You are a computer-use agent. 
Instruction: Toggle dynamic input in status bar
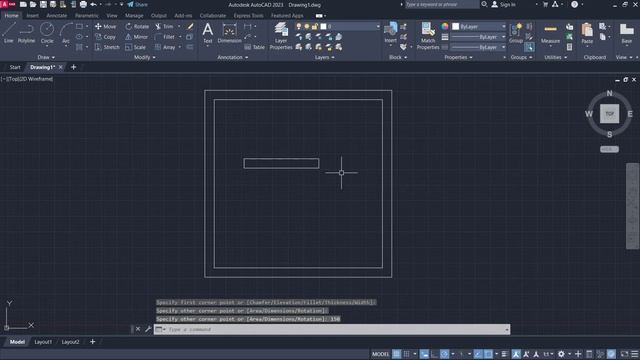coord(424,354)
